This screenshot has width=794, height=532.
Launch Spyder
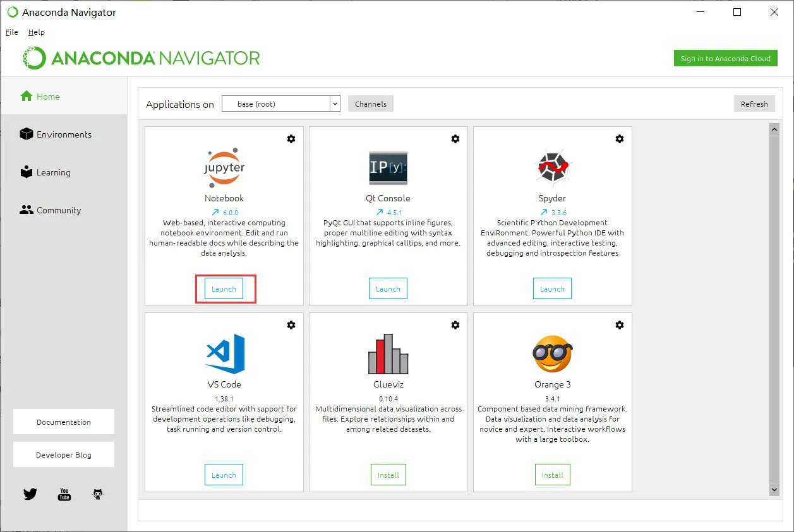(x=552, y=288)
